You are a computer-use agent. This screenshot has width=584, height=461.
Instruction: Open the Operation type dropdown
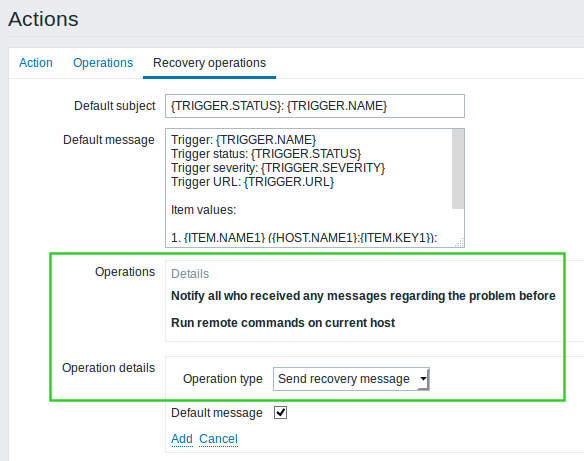351,379
